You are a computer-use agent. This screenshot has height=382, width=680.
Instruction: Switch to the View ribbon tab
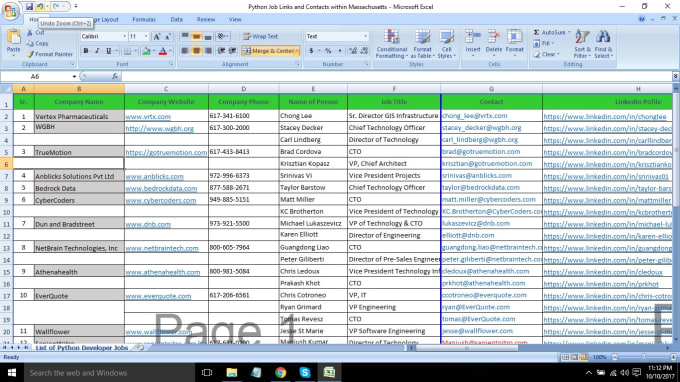pos(235,20)
